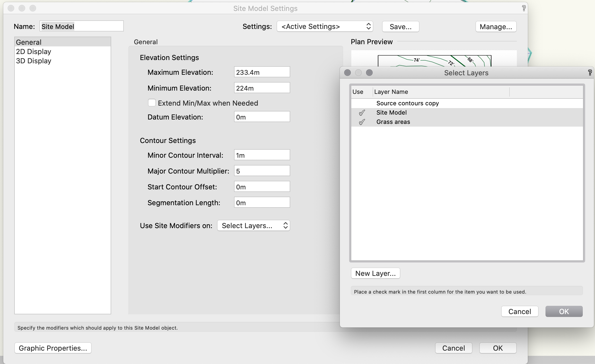Select the 2D Display category
The width and height of the screenshot is (595, 364).
[x=34, y=52]
